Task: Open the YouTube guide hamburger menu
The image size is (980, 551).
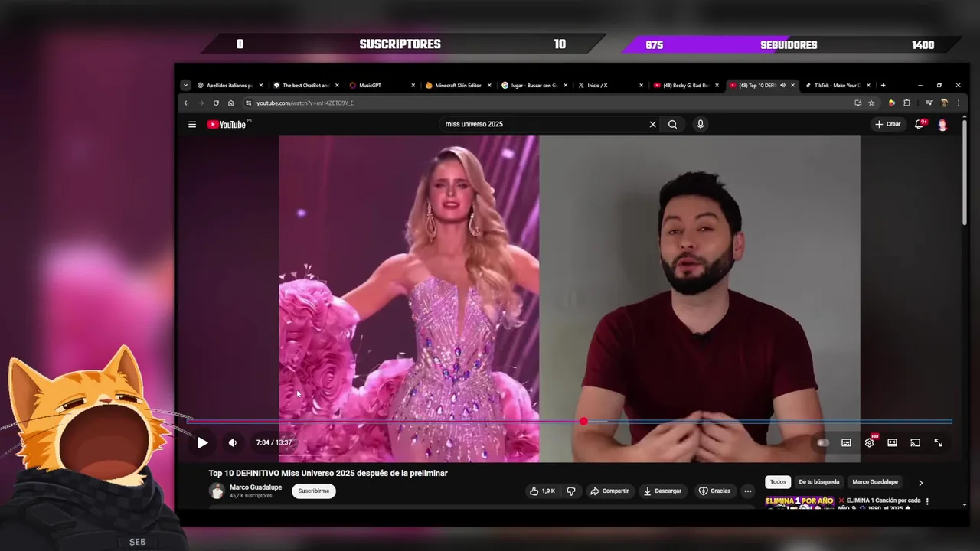Action: point(192,124)
